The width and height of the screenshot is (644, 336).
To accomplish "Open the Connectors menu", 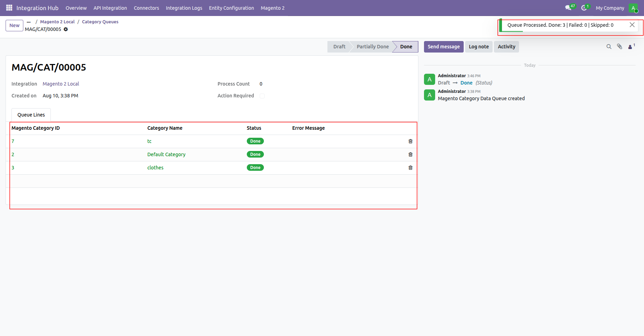I will click(x=146, y=8).
